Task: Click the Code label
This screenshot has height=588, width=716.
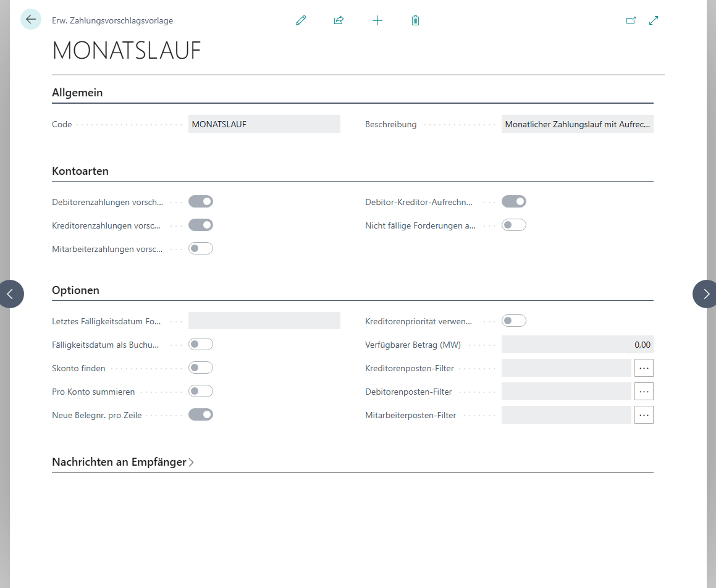Action: [x=62, y=125]
